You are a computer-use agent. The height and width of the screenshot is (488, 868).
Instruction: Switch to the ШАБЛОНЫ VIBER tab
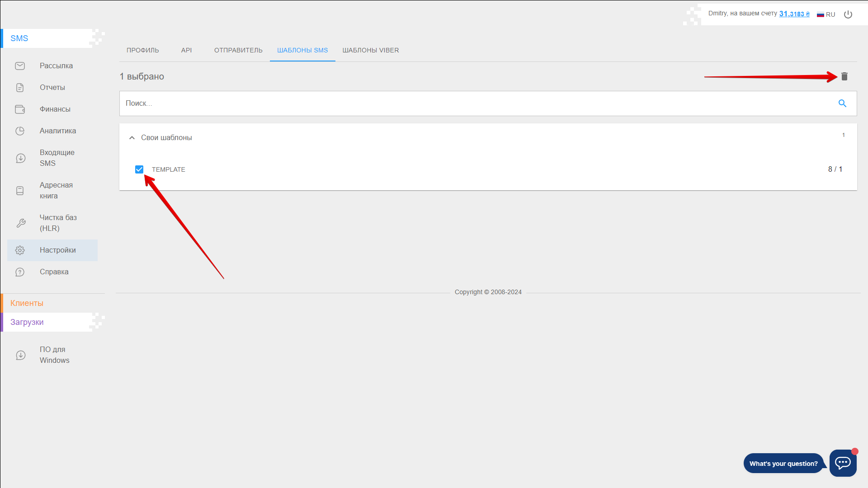[370, 50]
